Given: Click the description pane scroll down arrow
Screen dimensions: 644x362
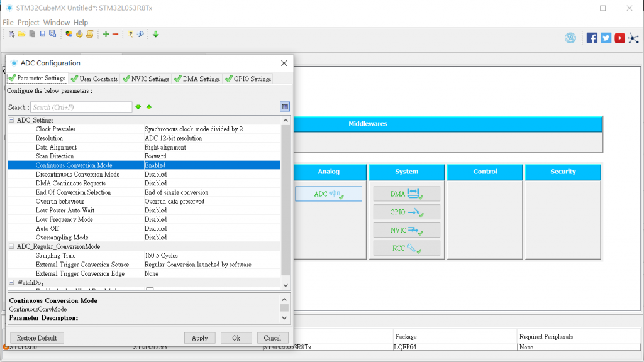Looking at the screenshot, I should click(284, 318).
